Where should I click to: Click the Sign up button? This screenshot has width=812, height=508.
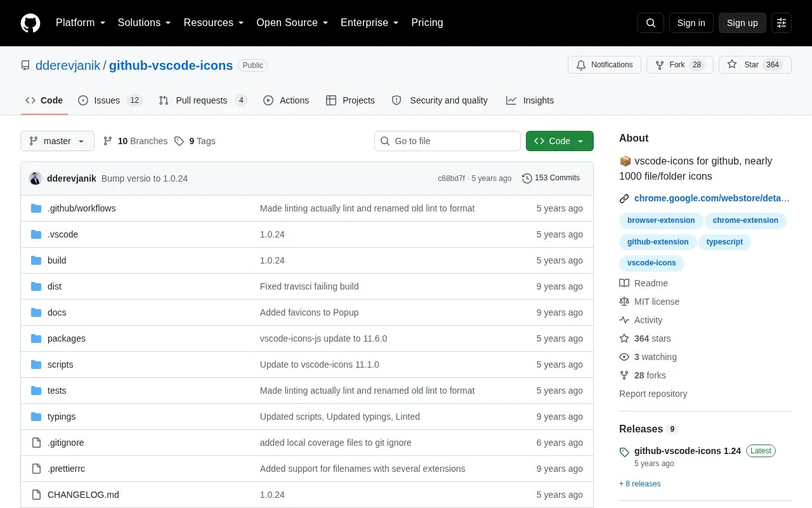point(742,23)
